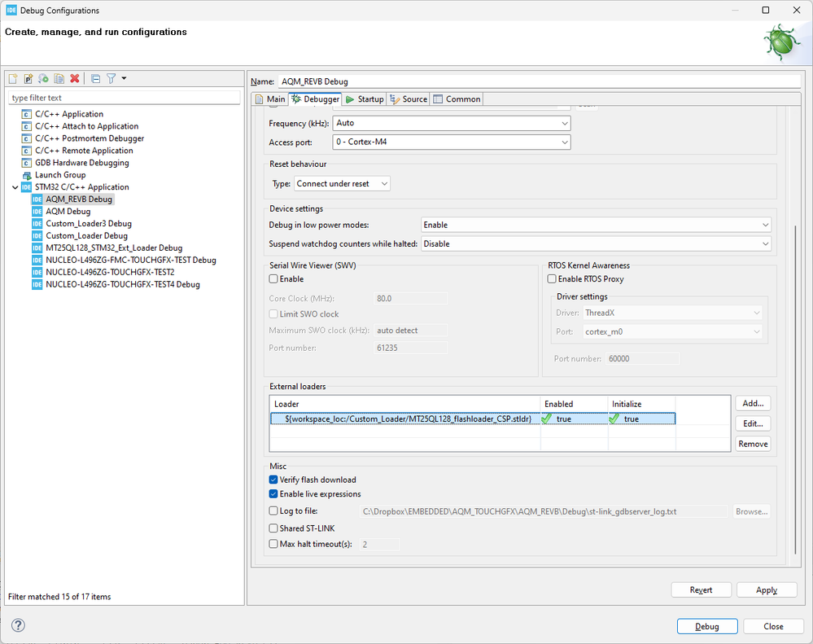Image resolution: width=813 pixels, height=644 pixels.
Task: Delete selected configuration with red X
Action: coord(75,78)
